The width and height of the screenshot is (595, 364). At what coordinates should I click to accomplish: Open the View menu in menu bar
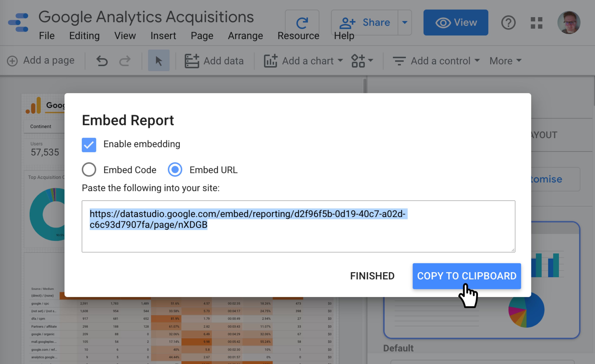tap(125, 36)
